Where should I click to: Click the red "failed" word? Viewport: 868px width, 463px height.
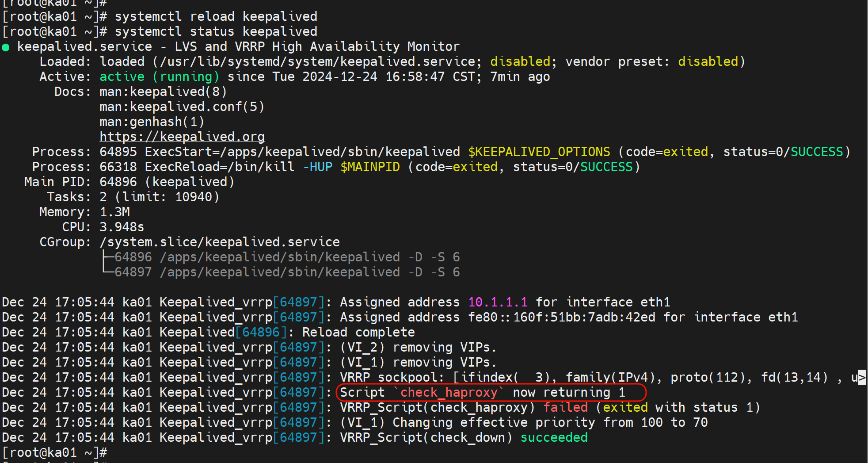(x=565, y=407)
